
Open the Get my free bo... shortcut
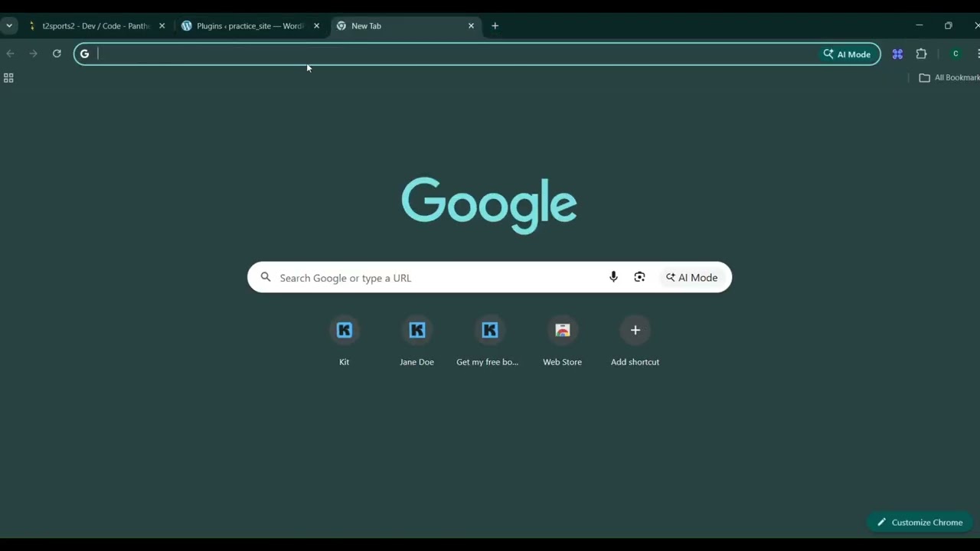click(488, 341)
